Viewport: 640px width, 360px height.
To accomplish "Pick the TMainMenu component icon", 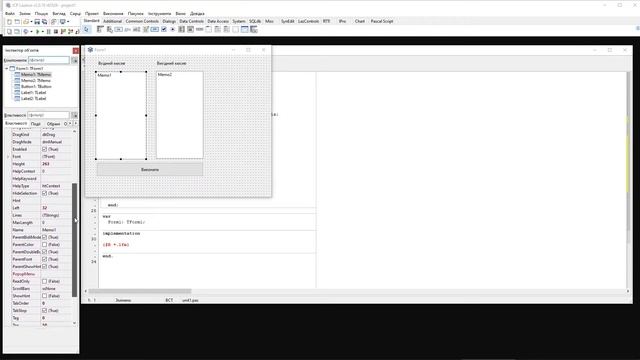I will pyautogui.click(x=100, y=29).
